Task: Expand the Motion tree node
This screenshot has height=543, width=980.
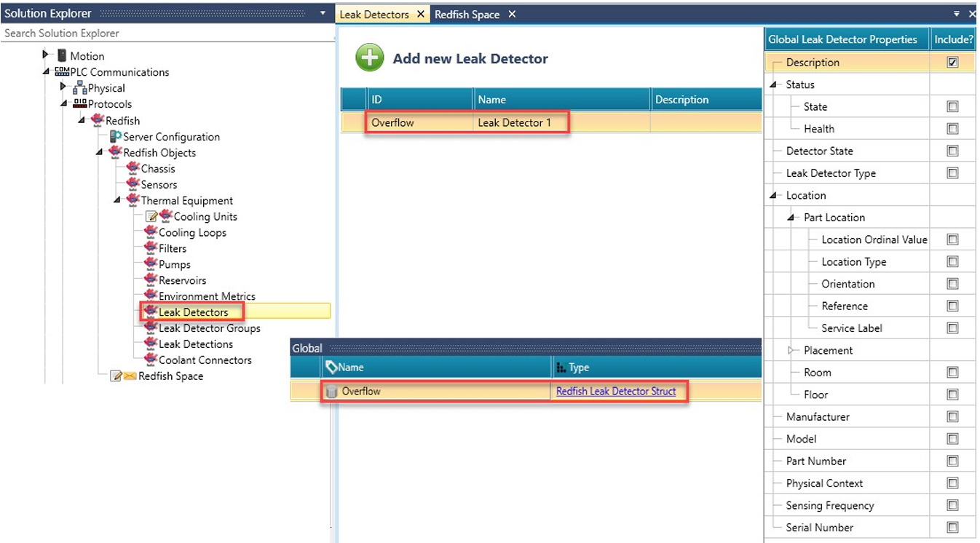Action: pyautogui.click(x=45, y=55)
